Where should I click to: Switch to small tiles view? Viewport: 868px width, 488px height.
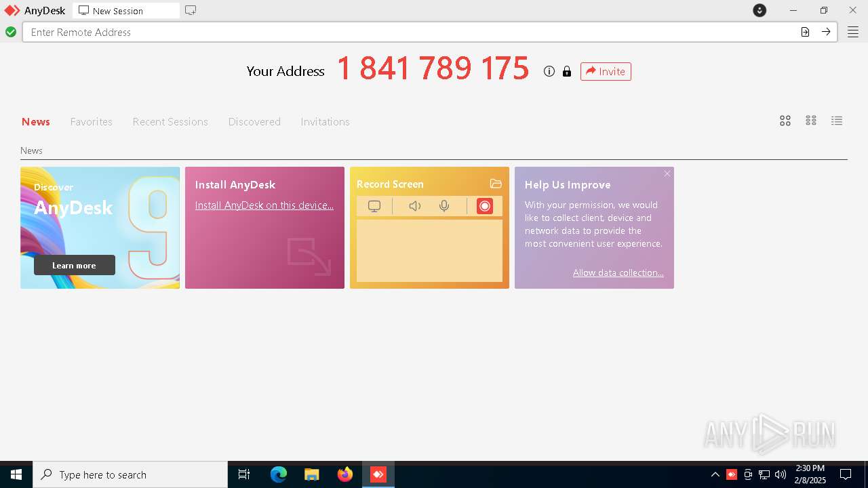tap(811, 121)
